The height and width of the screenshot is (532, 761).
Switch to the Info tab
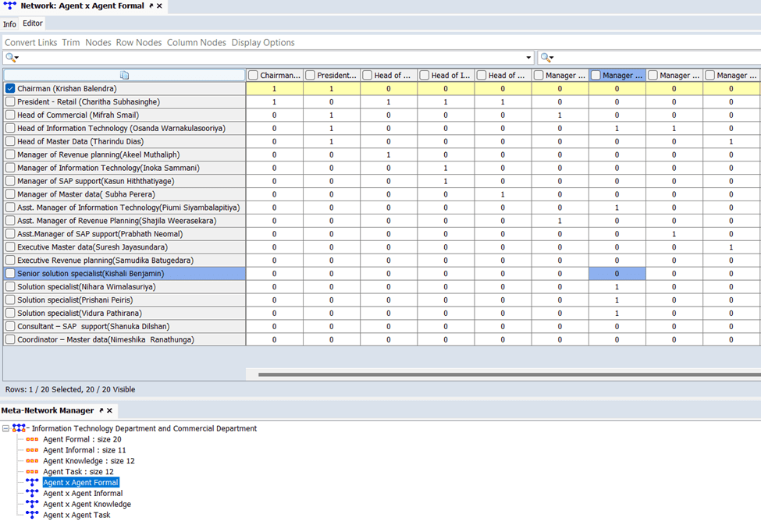(9, 24)
